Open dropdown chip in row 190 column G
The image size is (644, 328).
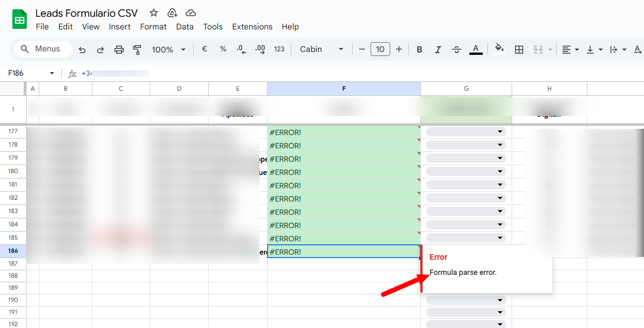[466, 300]
